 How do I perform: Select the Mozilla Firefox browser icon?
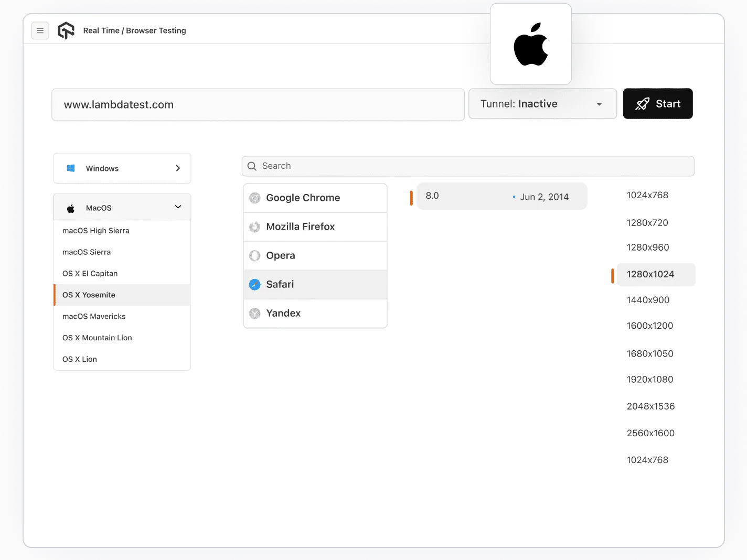[255, 227]
